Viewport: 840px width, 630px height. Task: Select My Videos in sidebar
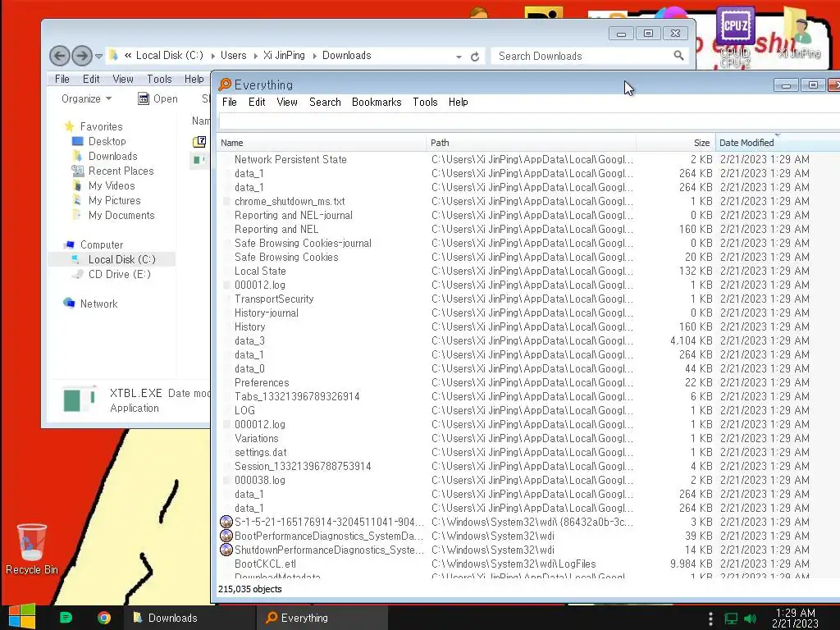[x=112, y=185]
